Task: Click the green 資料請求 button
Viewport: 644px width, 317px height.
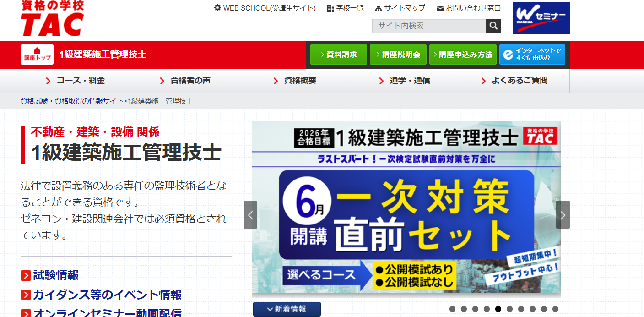Action: point(339,55)
